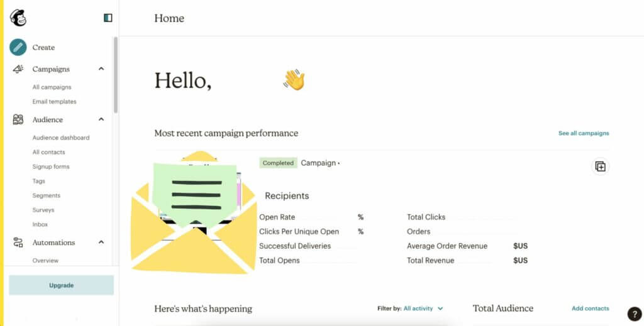Click the Automations flow icon
644x326 pixels.
[18, 242]
